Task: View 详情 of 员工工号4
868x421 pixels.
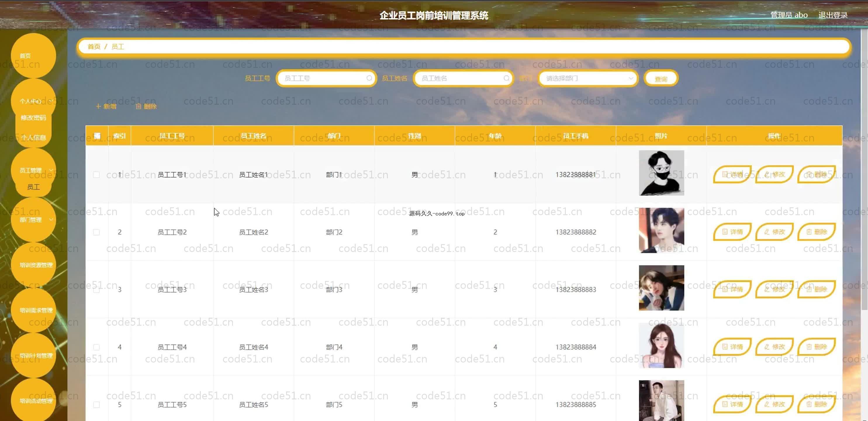Action: click(732, 347)
